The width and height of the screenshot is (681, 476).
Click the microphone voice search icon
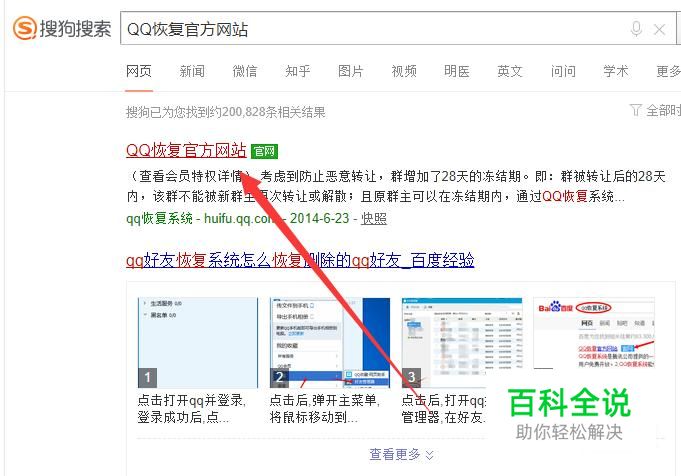pyautogui.click(x=636, y=29)
